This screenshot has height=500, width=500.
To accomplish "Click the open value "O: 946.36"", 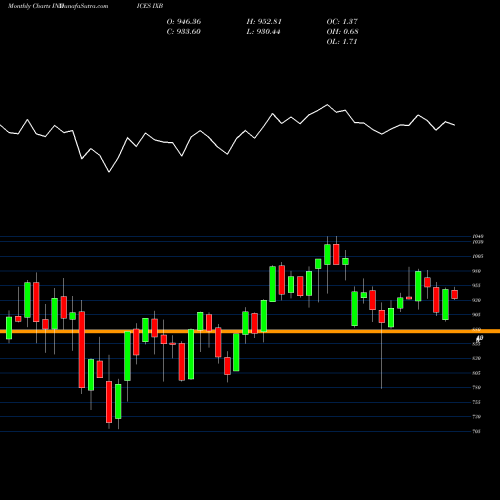I will tap(184, 22).
